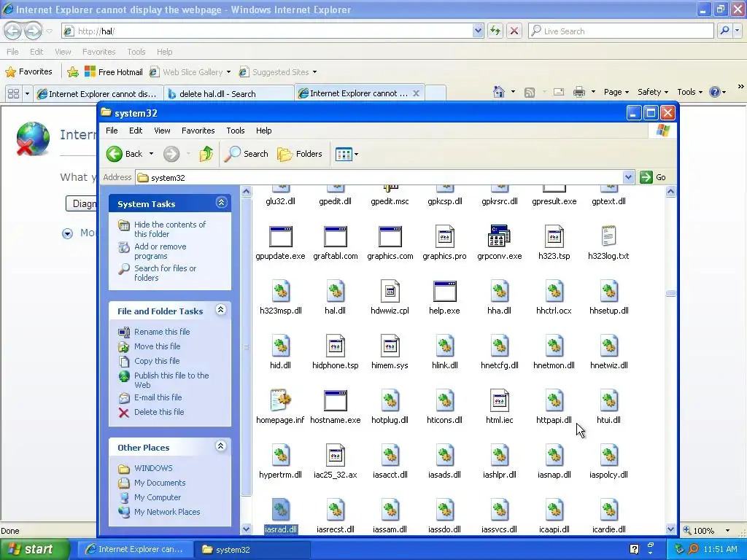
Task: Click the Back button in system32 window
Action: tap(124, 154)
